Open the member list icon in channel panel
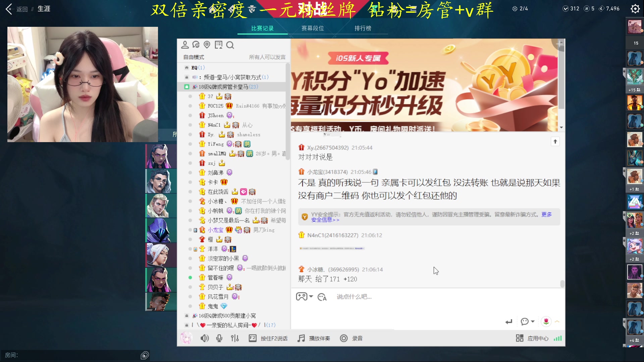Image resolution: width=644 pixels, height=362 pixels. pyautogui.click(x=184, y=45)
